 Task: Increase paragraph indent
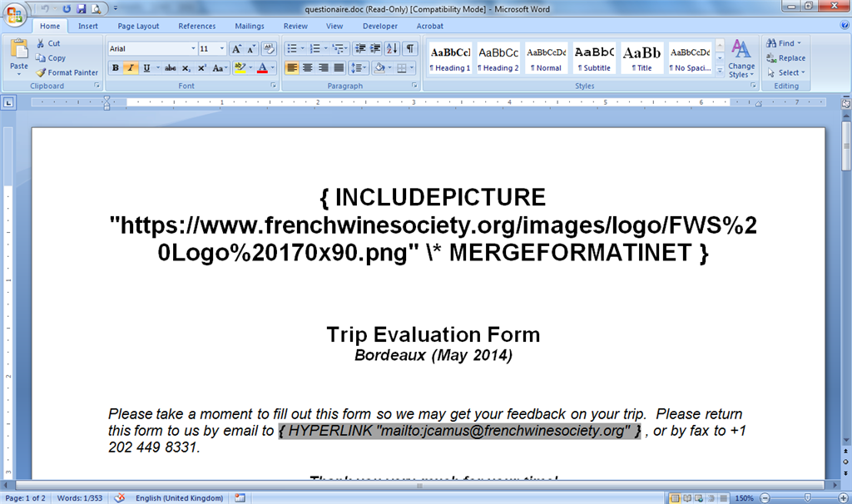(375, 49)
